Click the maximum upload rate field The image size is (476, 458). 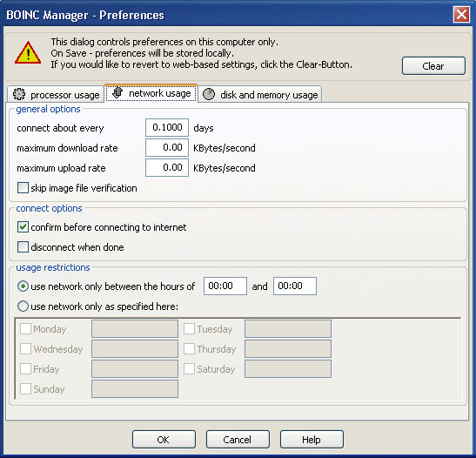[167, 167]
